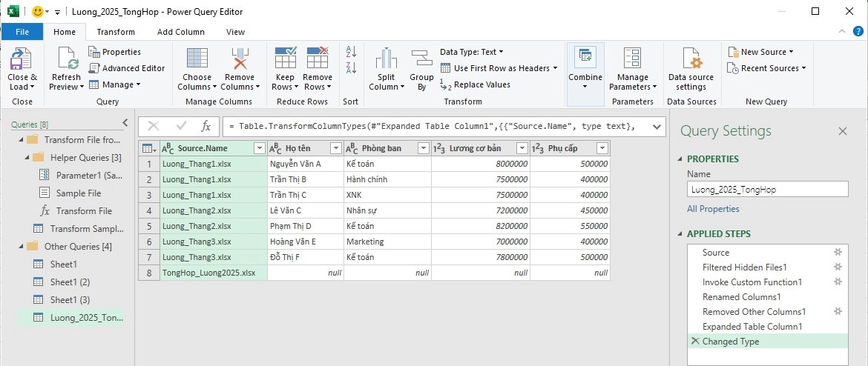Open gear for Invoke Custom Function1 step
Screen dimensions: 868x366
[838, 282]
